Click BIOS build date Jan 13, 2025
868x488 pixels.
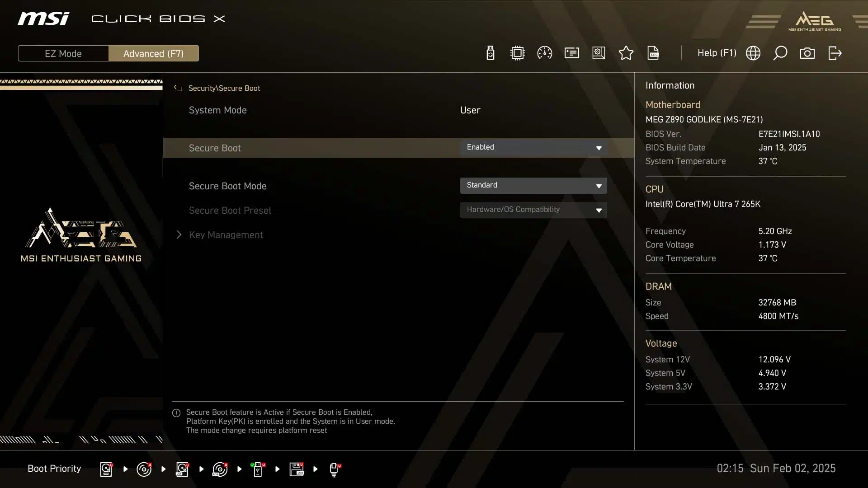click(x=782, y=148)
